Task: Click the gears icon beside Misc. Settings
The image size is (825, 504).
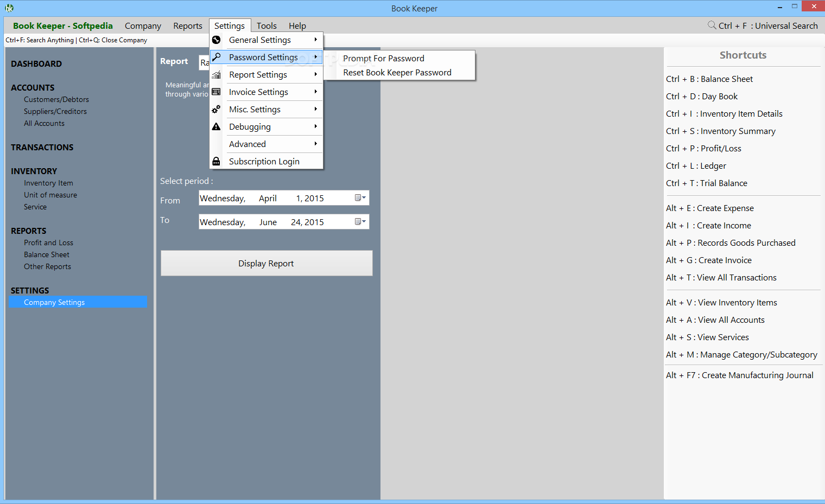Action: coord(216,109)
